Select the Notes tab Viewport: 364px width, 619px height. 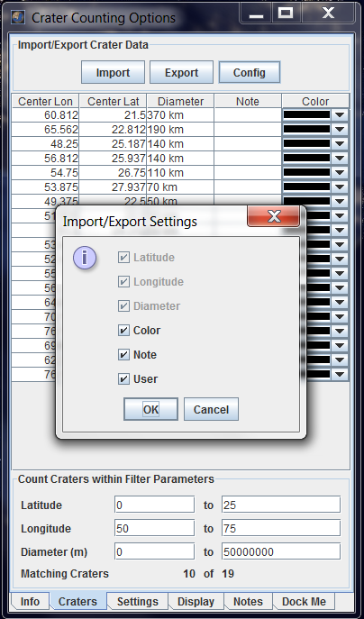pyautogui.click(x=248, y=602)
